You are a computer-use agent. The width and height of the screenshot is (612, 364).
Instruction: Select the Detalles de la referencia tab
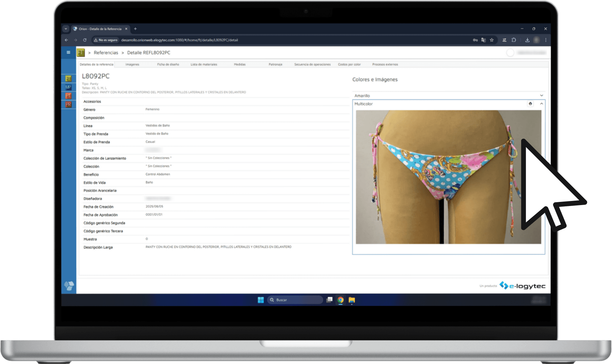pyautogui.click(x=96, y=64)
